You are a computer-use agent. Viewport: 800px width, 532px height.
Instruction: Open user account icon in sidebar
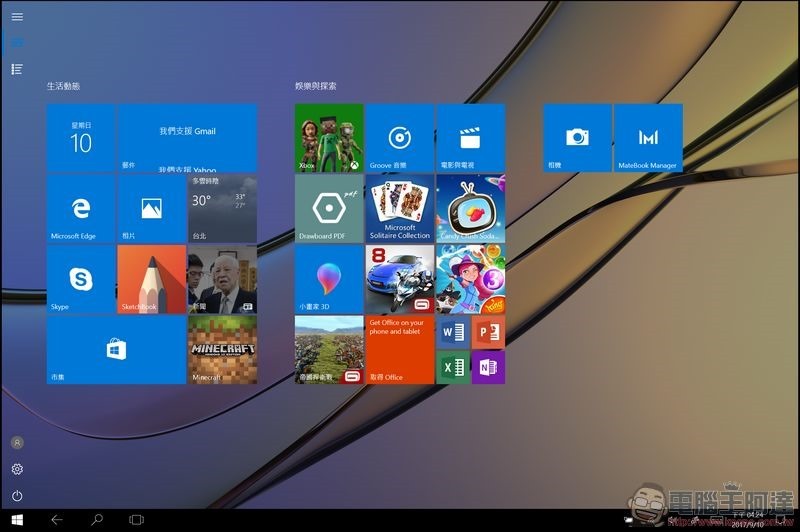17,443
